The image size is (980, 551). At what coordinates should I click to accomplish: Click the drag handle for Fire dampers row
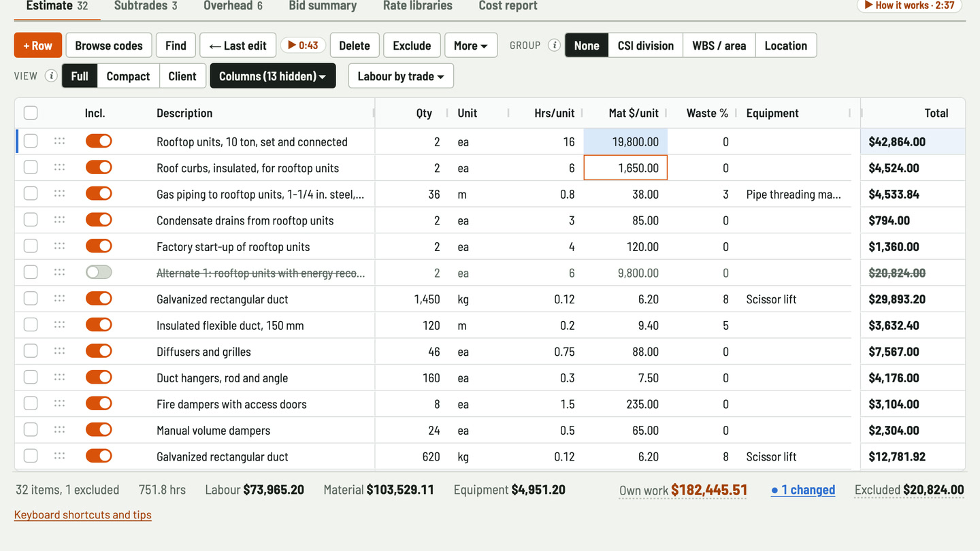[x=59, y=403]
